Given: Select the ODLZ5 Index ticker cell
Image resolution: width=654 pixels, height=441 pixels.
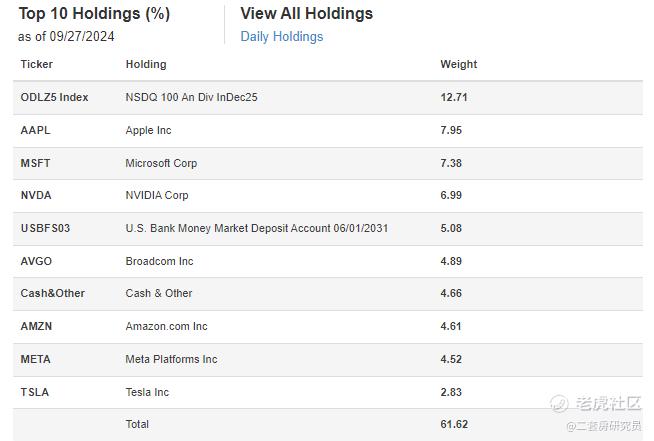Looking at the screenshot, I should (54, 97).
